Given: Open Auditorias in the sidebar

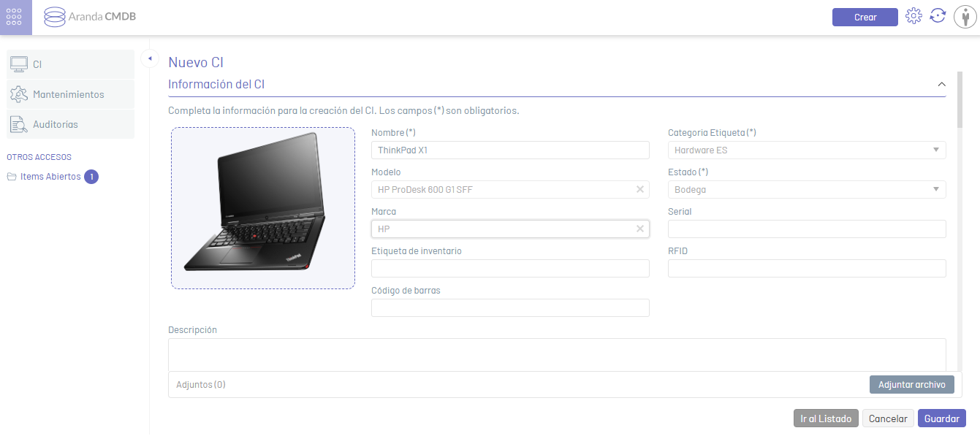Looking at the screenshot, I should pyautogui.click(x=70, y=124).
